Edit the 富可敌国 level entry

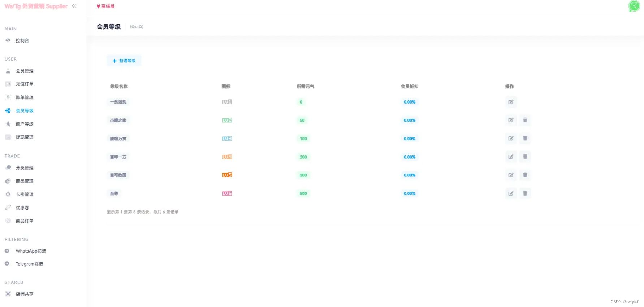pos(511,175)
